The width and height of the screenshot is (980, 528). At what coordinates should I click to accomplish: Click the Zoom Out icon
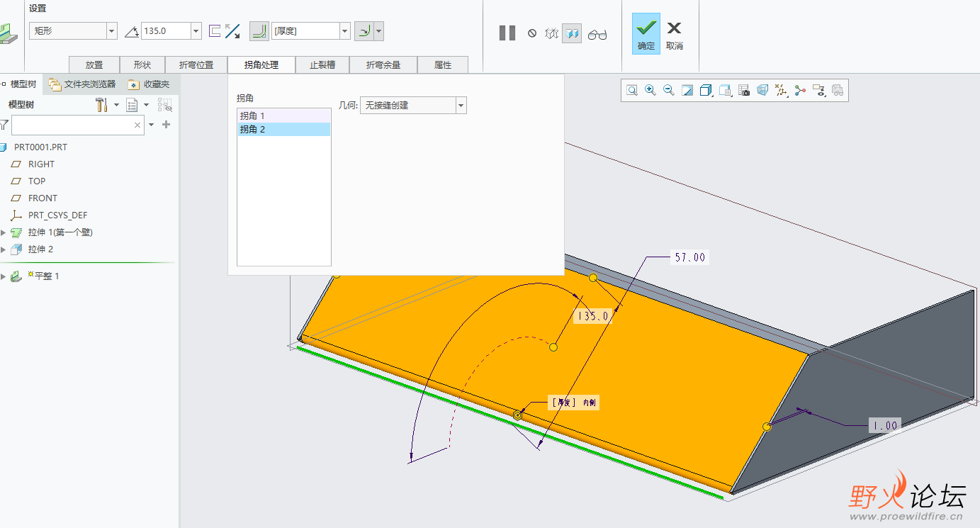coord(669,90)
